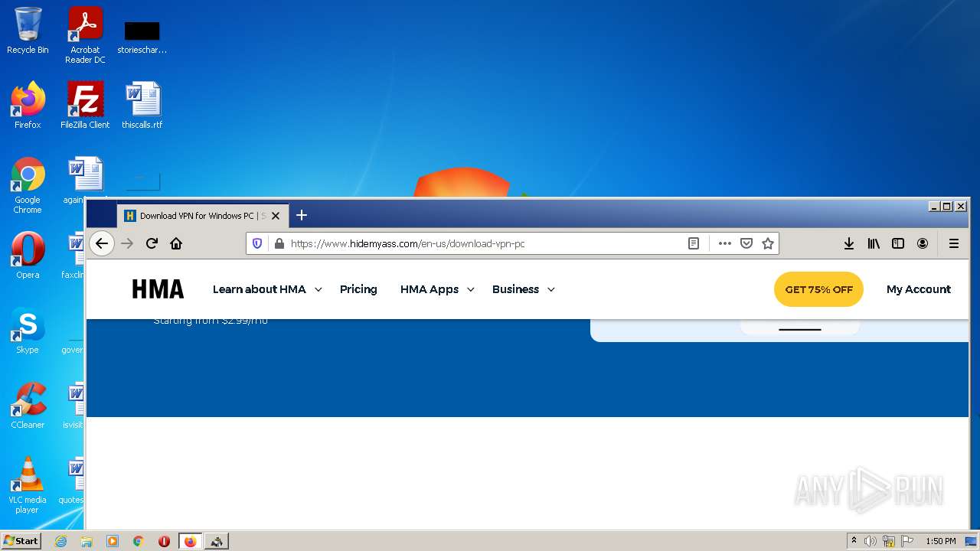Open page actions three-dot menu
Screen dimensions: 980x551
724,243
